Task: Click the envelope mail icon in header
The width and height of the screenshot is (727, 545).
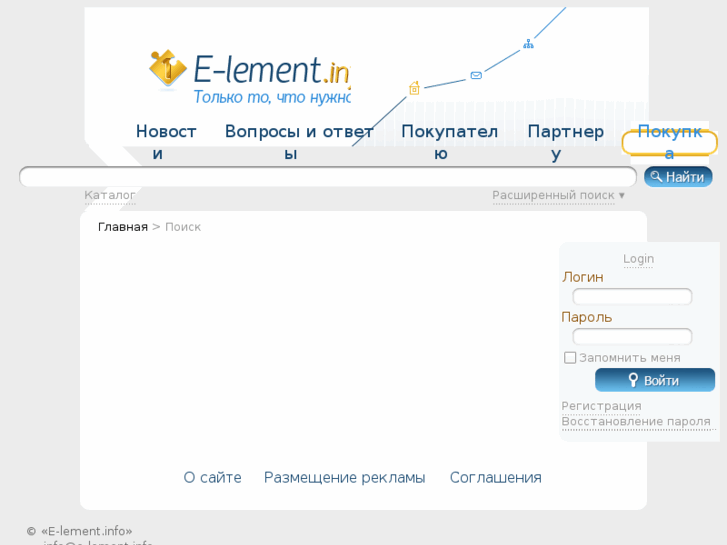Action: click(476, 75)
